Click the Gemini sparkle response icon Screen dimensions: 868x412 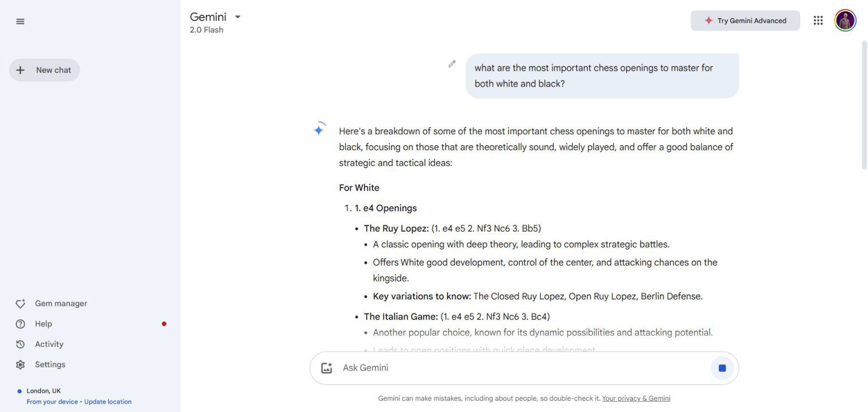click(x=319, y=129)
